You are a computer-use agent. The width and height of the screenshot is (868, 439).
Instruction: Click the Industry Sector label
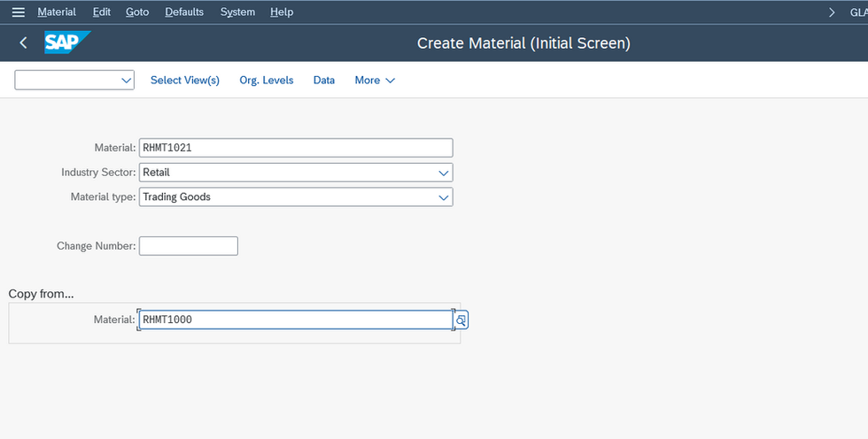tap(98, 173)
